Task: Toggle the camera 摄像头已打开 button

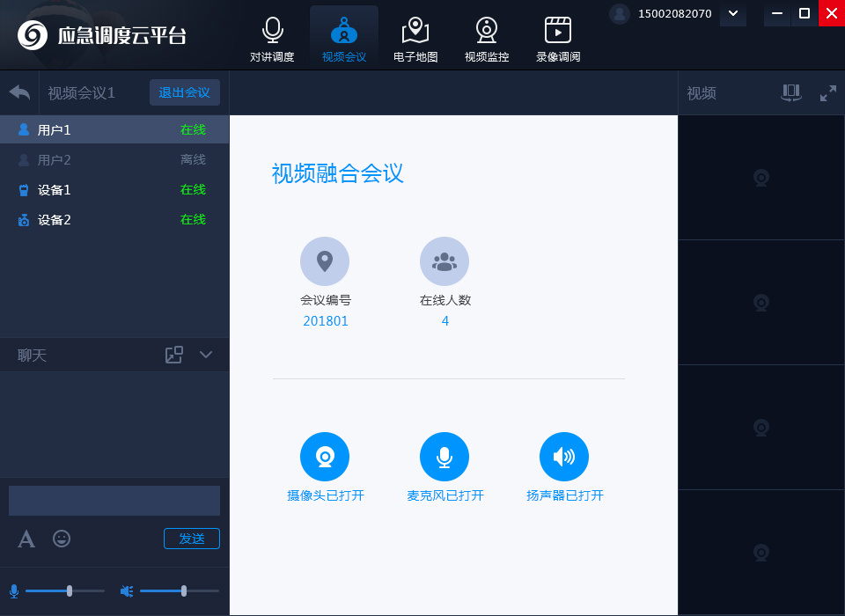Action: pyautogui.click(x=325, y=457)
